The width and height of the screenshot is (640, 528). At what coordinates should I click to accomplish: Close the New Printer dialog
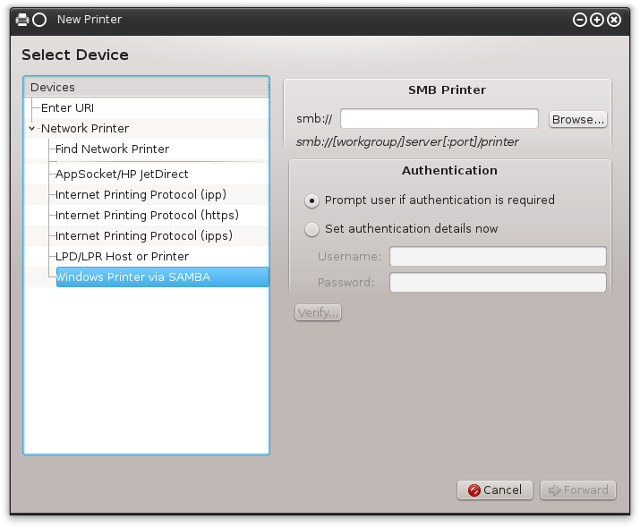(614, 20)
